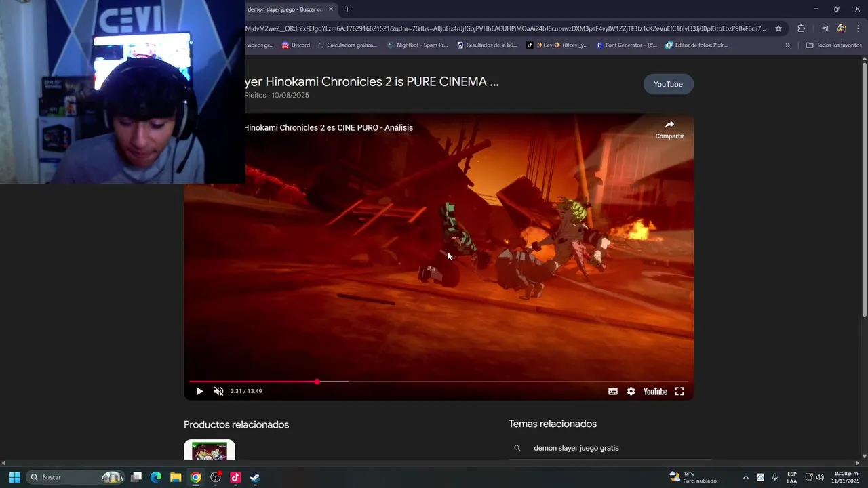Open the volume speaker tray icon
The height and width of the screenshot is (488, 868).
coord(820,477)
